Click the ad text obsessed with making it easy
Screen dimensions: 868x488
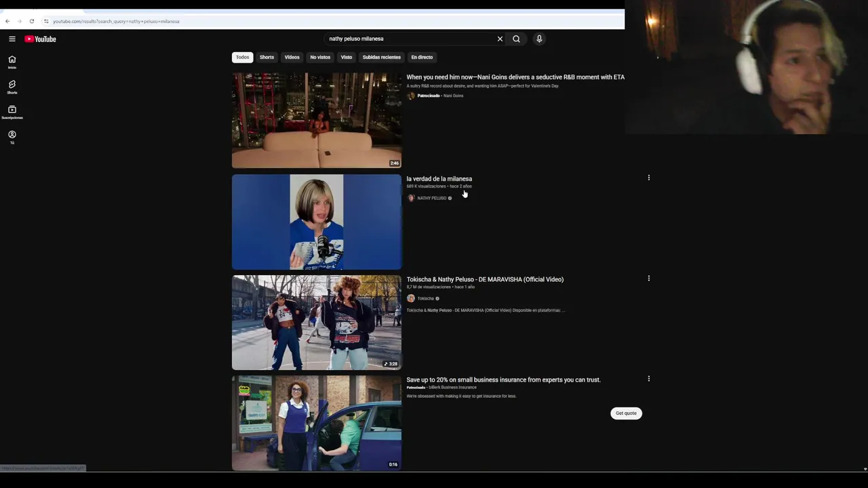[461, 396]
